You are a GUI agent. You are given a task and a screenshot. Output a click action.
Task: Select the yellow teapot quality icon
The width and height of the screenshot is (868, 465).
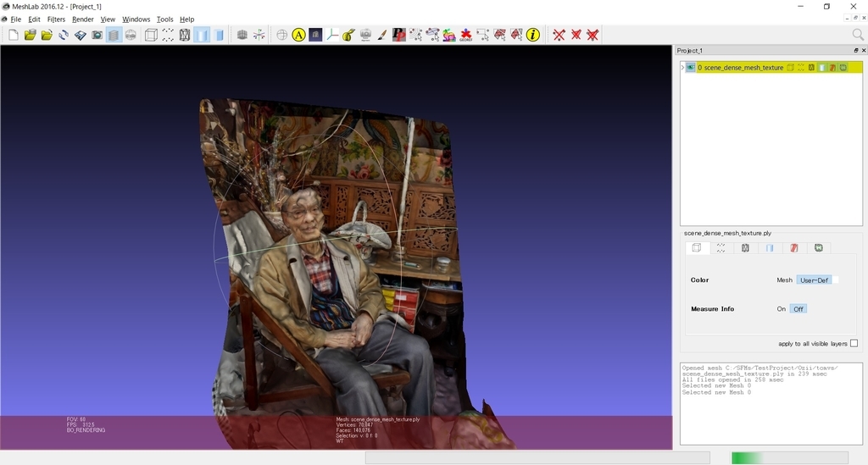348,35
